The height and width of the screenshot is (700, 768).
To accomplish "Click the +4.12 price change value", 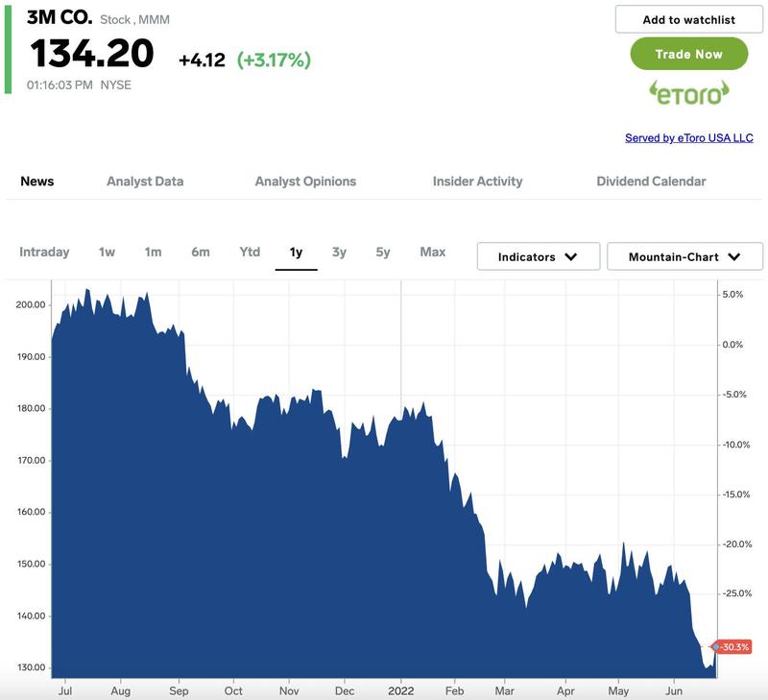I will coord(202,60).
